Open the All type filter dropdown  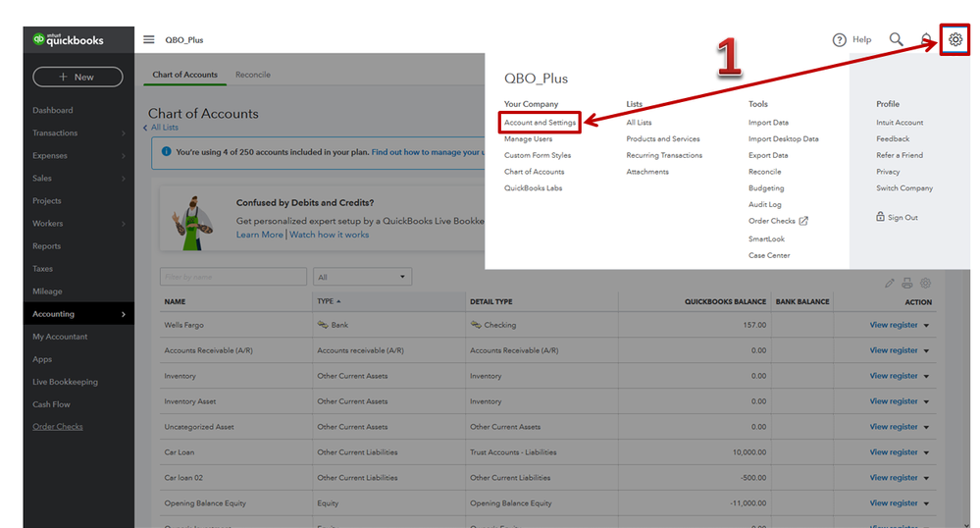coord(362,277)
